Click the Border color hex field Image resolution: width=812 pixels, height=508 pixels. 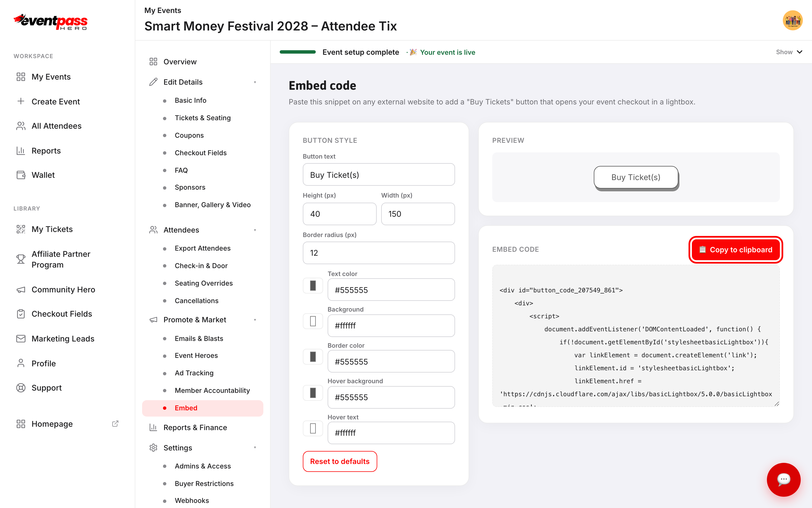[x=391, y=361]
